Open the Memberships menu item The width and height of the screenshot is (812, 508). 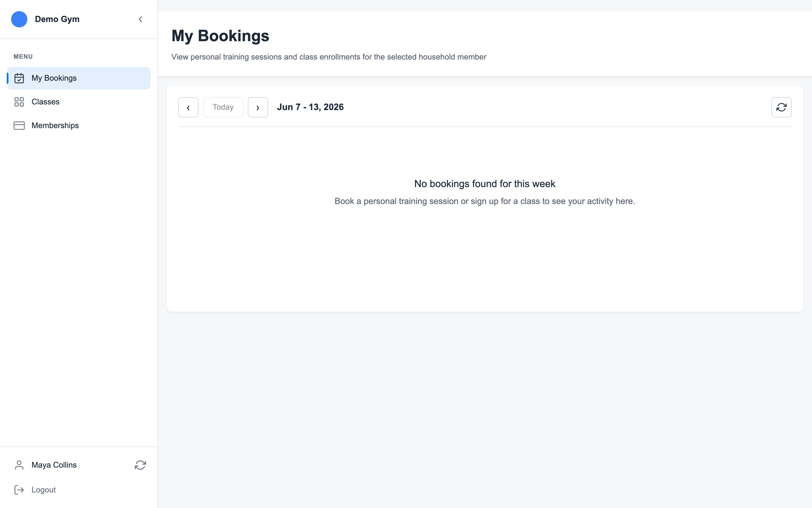click(78, 125)
